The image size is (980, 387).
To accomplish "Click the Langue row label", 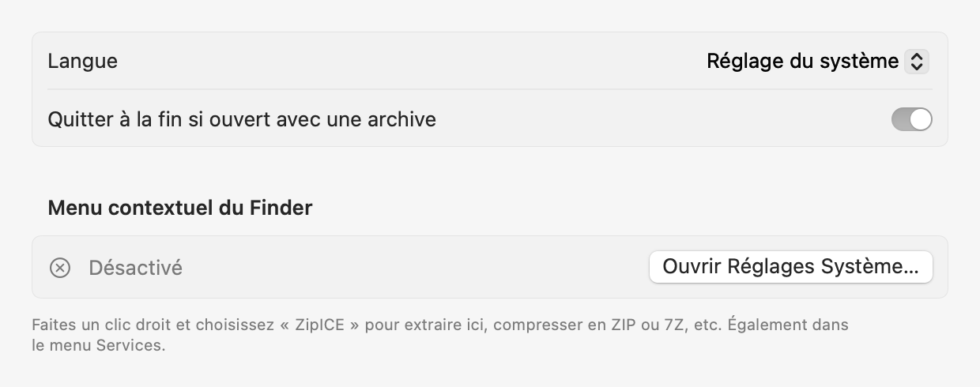I will pos(83,61).
